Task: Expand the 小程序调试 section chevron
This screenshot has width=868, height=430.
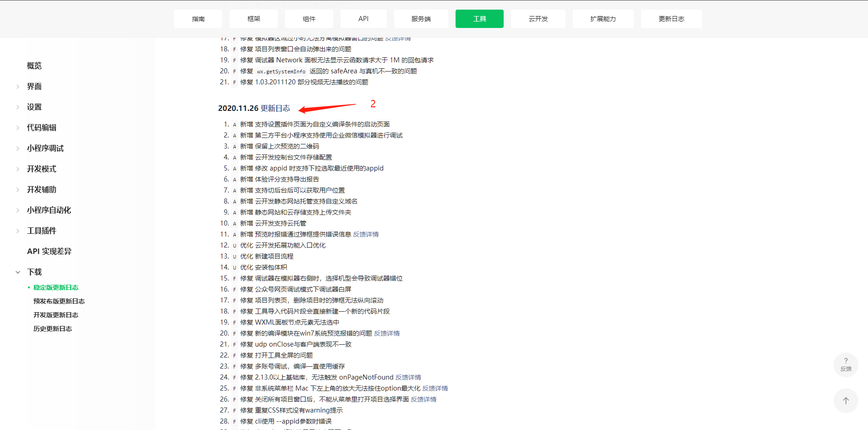Action: pyautogui.click(x=18, y=149)
